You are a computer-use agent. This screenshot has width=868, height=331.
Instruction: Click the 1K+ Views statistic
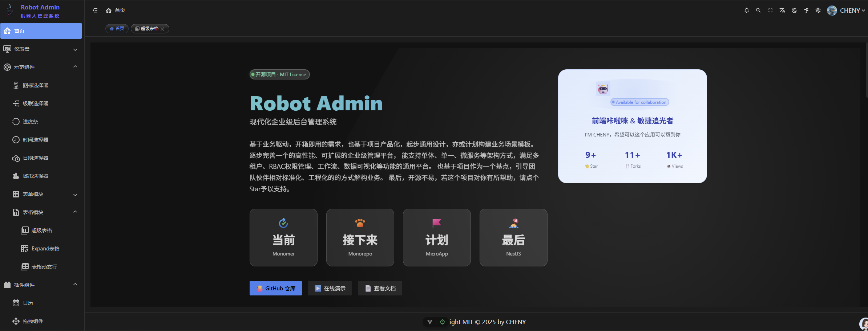[674, 159]
